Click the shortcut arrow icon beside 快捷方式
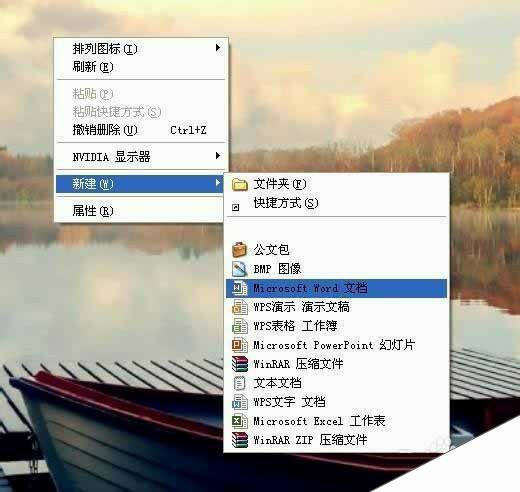The height and width of the screenshot is (492, 520). [x=235, y=207]
